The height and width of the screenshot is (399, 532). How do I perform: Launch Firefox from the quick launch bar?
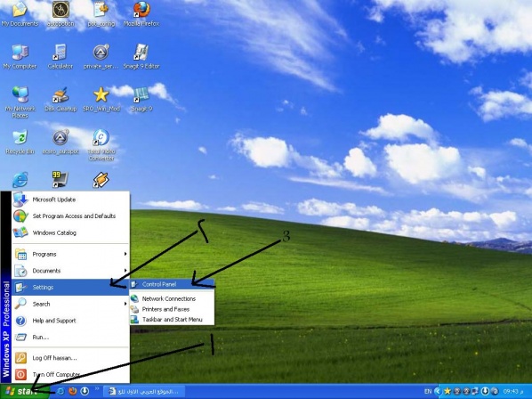(x=73, y=391)
